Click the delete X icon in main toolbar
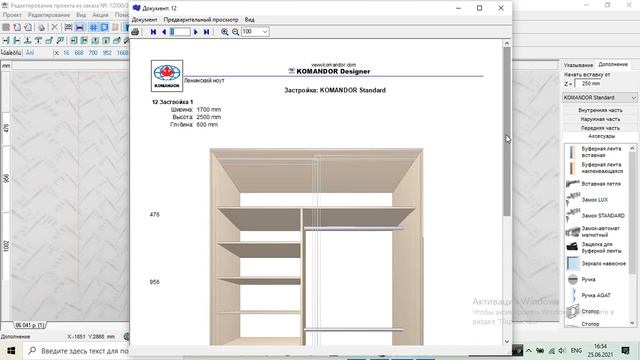This screenshot has width=640, height=360. pyautogui.click(x=54, y=27)
